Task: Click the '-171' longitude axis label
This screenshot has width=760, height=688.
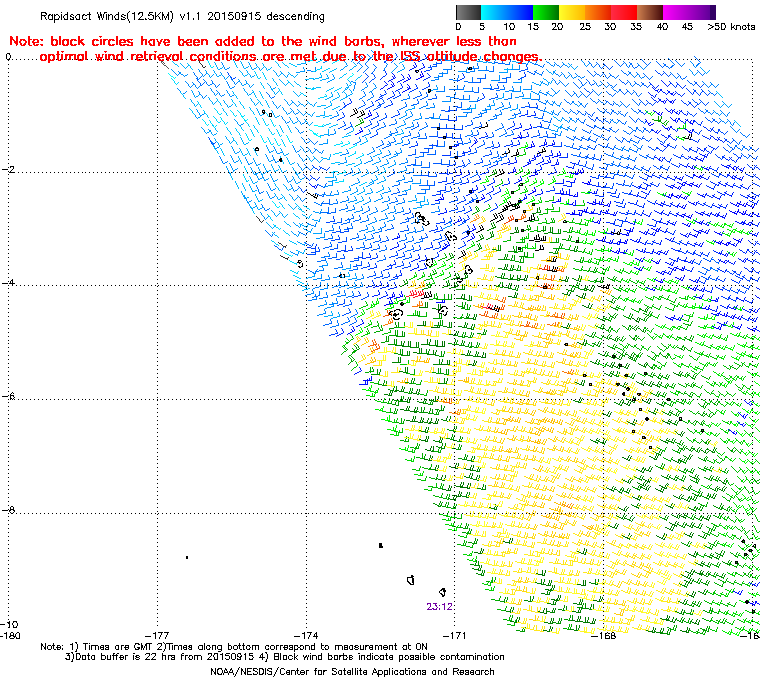Action: coord(455,635)
